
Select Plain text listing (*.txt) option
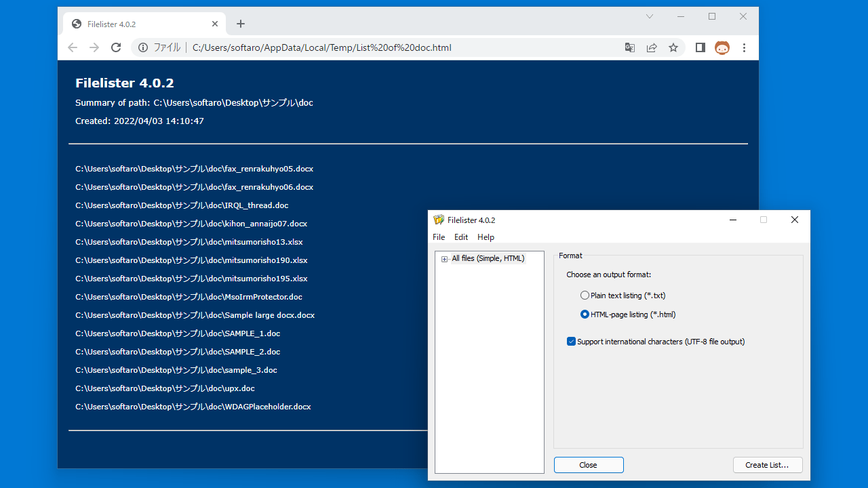[x=623, y=296]
